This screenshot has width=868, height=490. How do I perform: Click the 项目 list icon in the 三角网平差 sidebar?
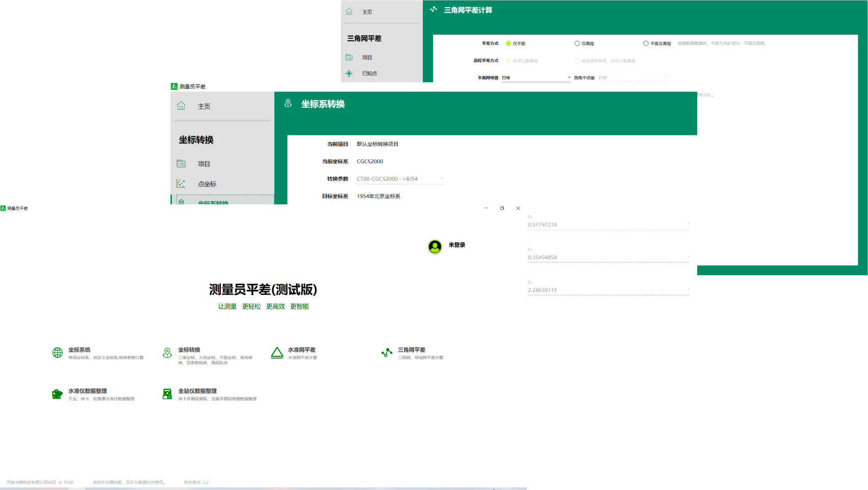point(349,57)
